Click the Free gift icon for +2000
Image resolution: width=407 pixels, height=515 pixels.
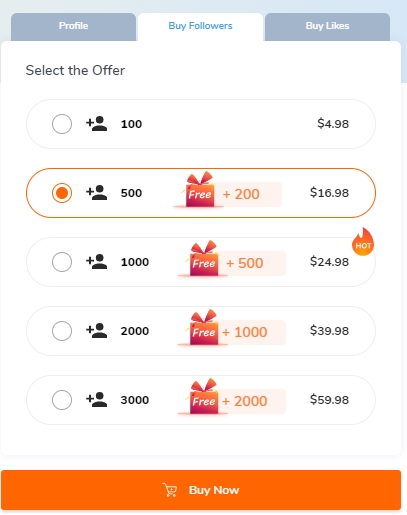(x=203, y=396)
